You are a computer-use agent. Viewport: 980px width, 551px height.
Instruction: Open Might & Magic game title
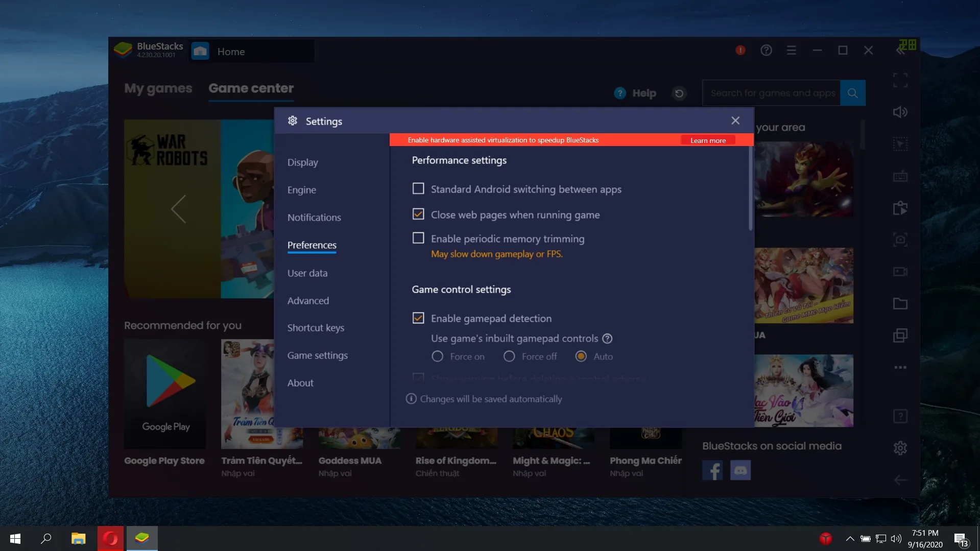[551, 461]
